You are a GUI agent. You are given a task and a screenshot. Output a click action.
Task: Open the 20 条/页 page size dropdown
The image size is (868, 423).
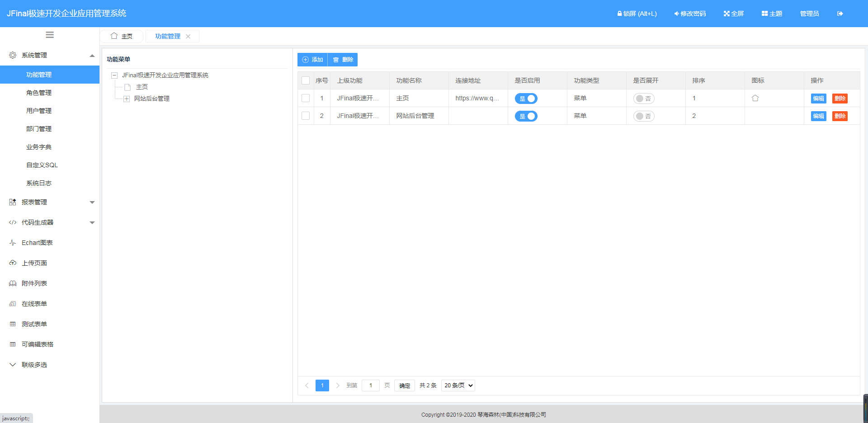[x=458, y=385]
